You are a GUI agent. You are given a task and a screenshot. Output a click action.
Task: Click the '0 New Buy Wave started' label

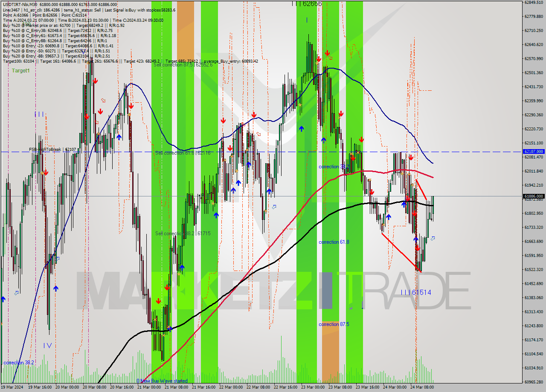click(162, 381)
